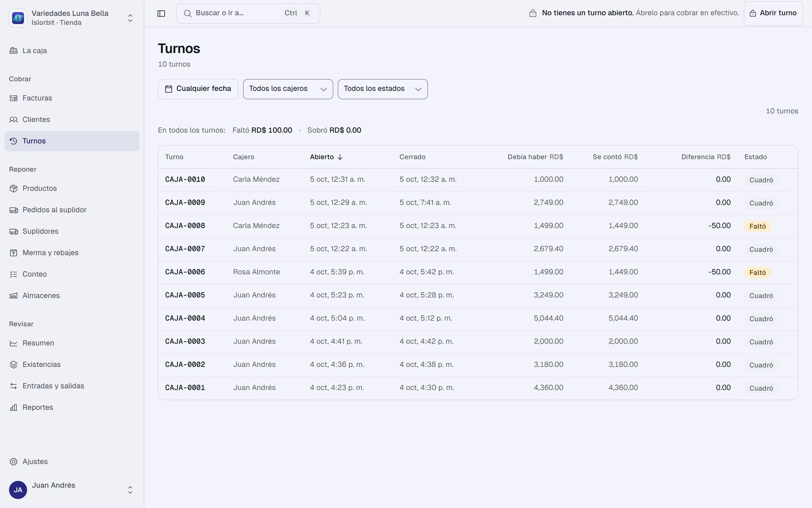This screenshot has height=508, width=812.
Task: Open the Reportes menu item
Action: click(72, 408)
